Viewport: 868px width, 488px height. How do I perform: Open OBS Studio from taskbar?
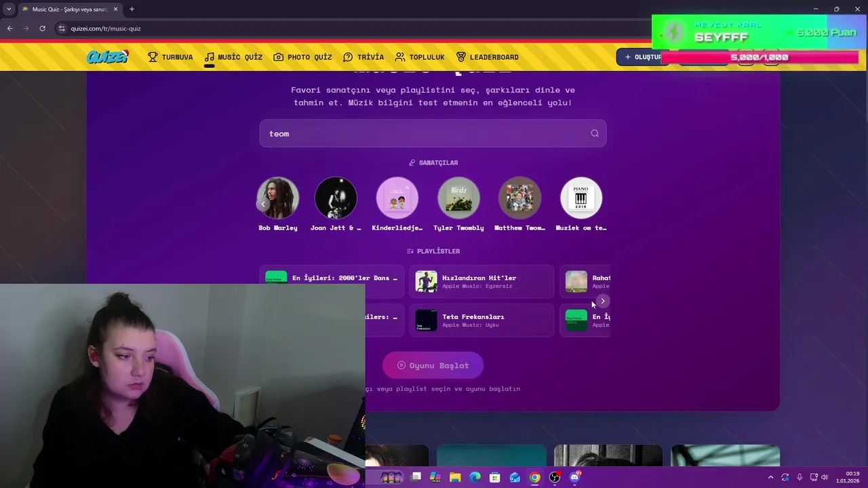point(555,477)
